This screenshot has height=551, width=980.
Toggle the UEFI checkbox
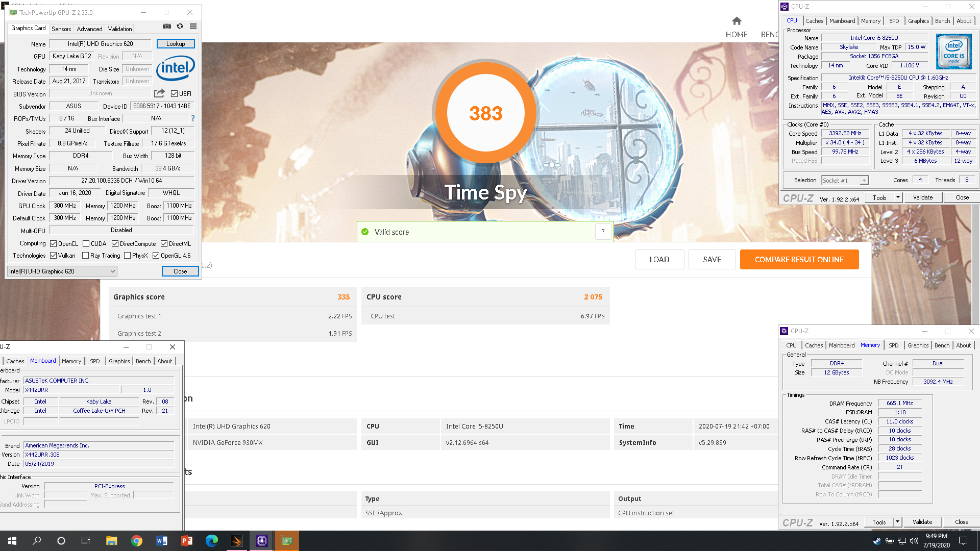(x=174, y=94)
